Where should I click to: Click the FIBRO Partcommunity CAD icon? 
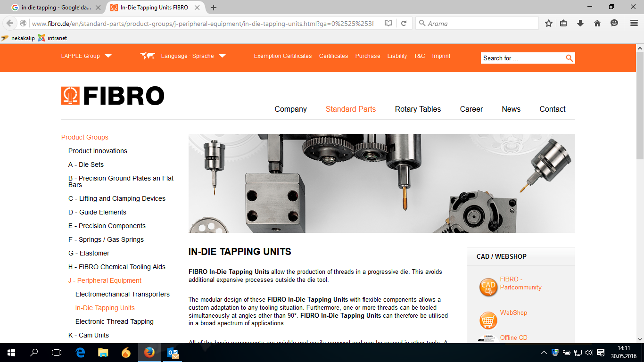(x=488, y=287)
